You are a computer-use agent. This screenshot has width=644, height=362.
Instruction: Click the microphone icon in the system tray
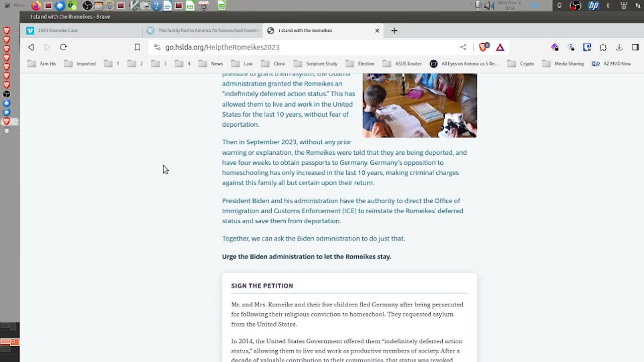point(478,6)
